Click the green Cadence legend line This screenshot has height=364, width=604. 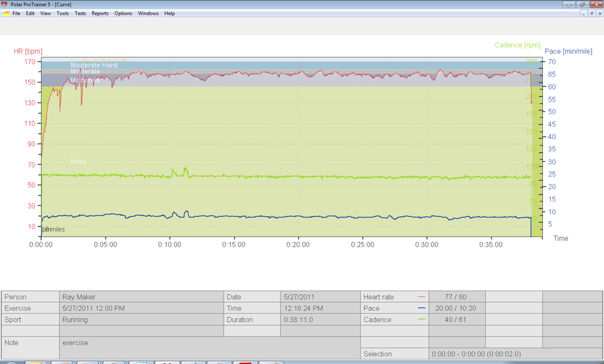tap(421, 319)
